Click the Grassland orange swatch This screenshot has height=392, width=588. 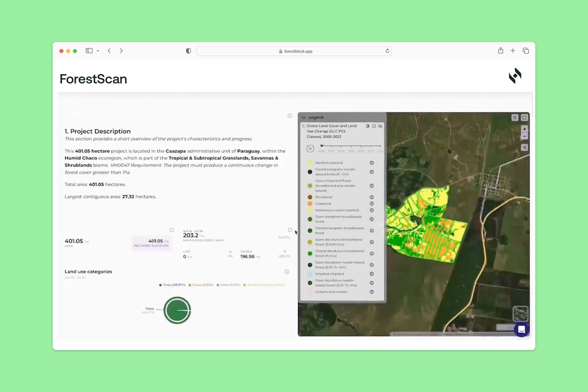310,203
